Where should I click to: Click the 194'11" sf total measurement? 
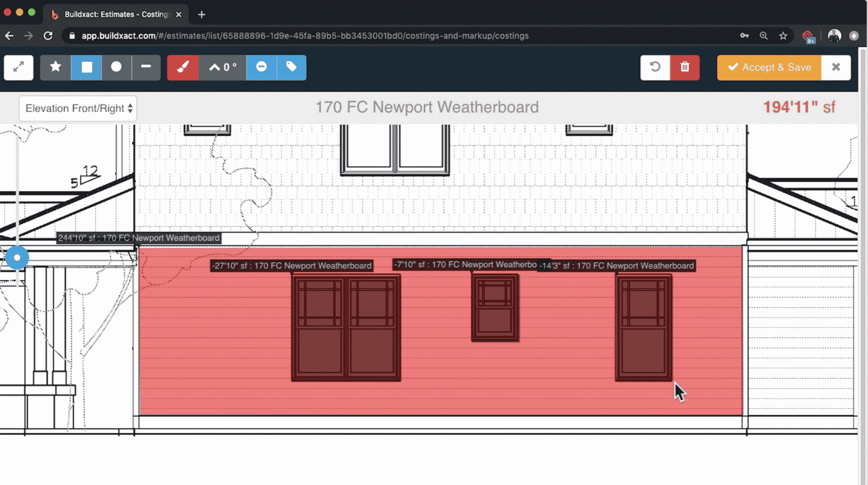point(799,107)
